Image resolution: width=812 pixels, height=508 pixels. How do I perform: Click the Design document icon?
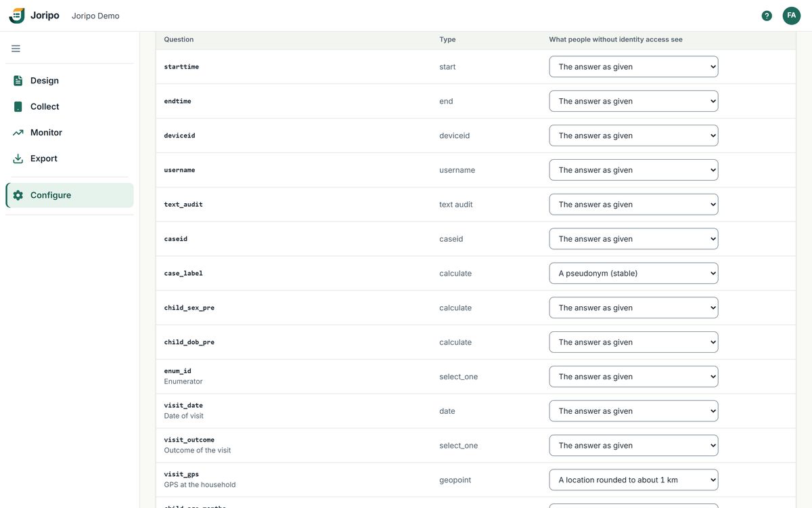[x=18, y=81]
